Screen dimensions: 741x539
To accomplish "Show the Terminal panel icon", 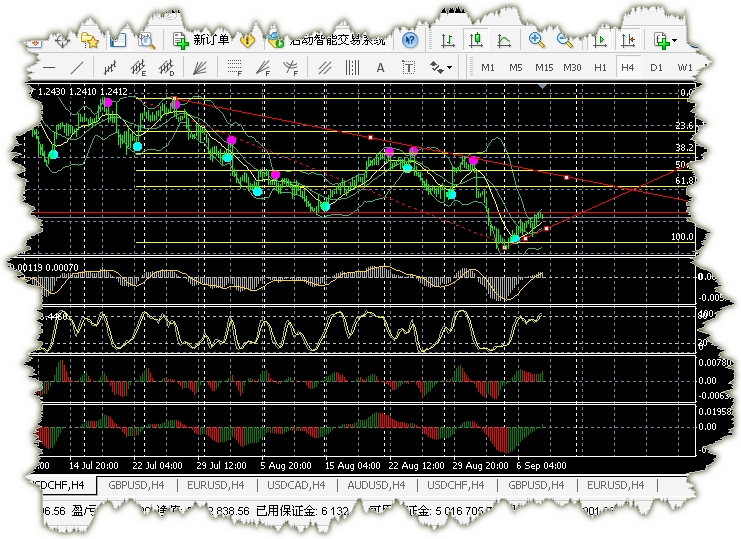I will [x=118, y=41].
